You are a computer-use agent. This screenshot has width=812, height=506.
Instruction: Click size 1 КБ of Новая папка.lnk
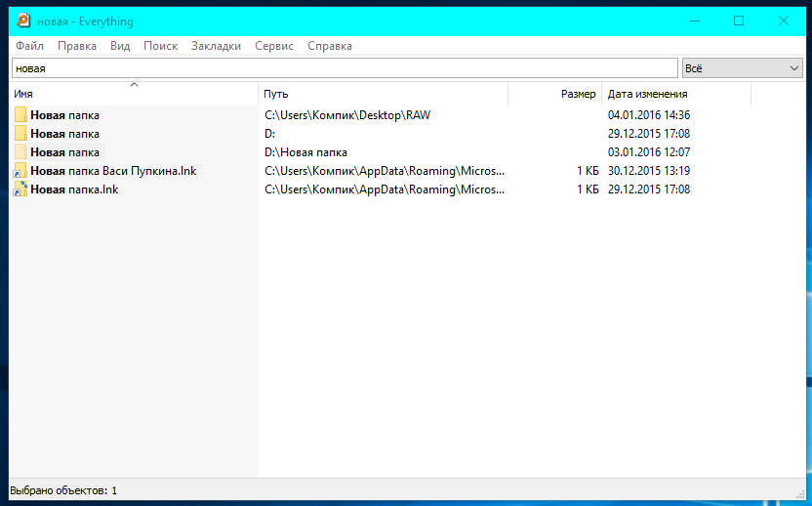588,190
